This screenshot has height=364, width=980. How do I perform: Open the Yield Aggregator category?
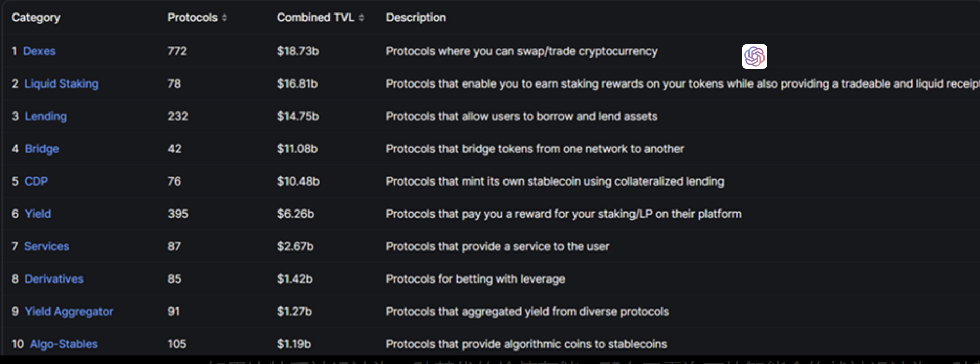(x=69, y=312)
